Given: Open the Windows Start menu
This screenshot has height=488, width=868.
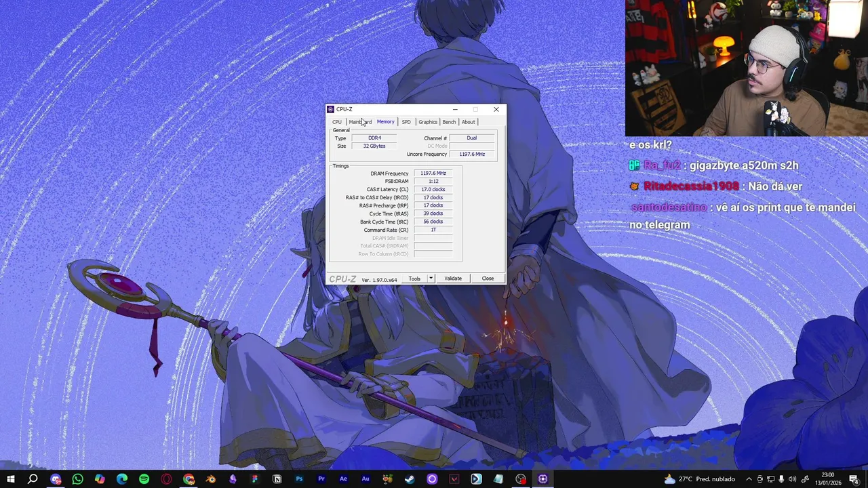Looking at the screenshot, I should point(10,479).
